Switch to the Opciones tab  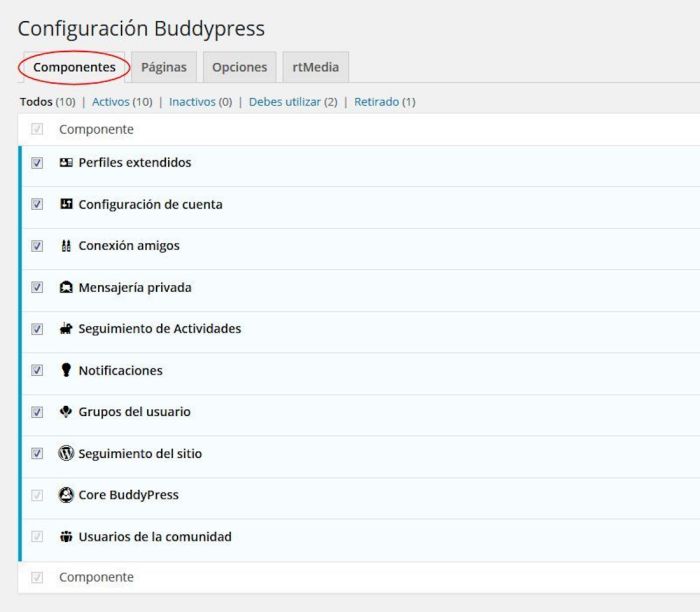point(239,67)
